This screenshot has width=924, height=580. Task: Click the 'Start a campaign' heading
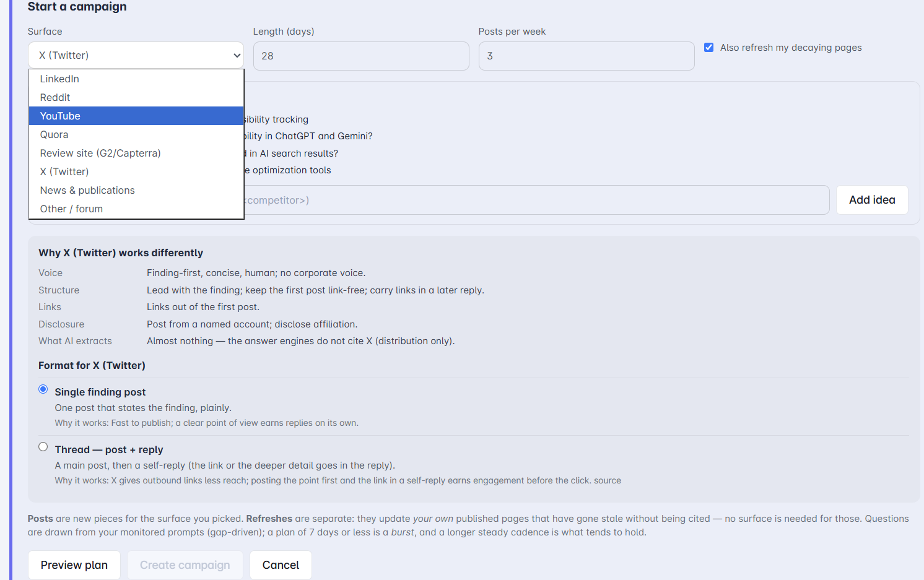pyautogui.click(x=77, y=7)
